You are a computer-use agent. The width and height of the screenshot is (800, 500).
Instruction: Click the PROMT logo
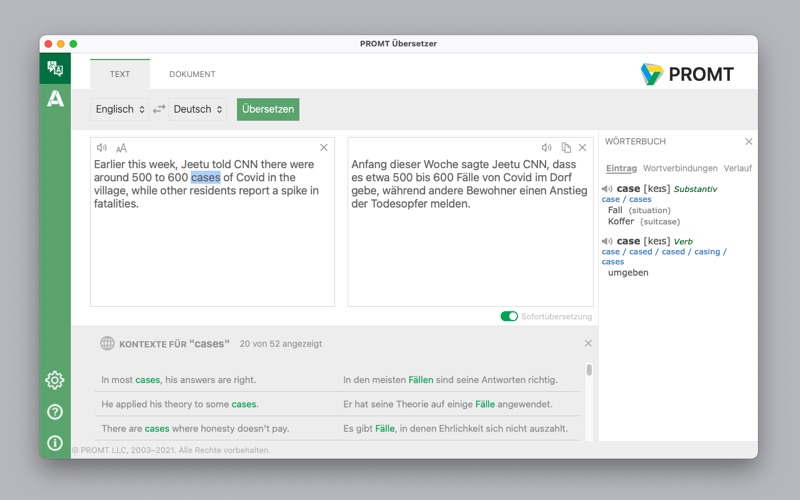(x=687, y=74)
